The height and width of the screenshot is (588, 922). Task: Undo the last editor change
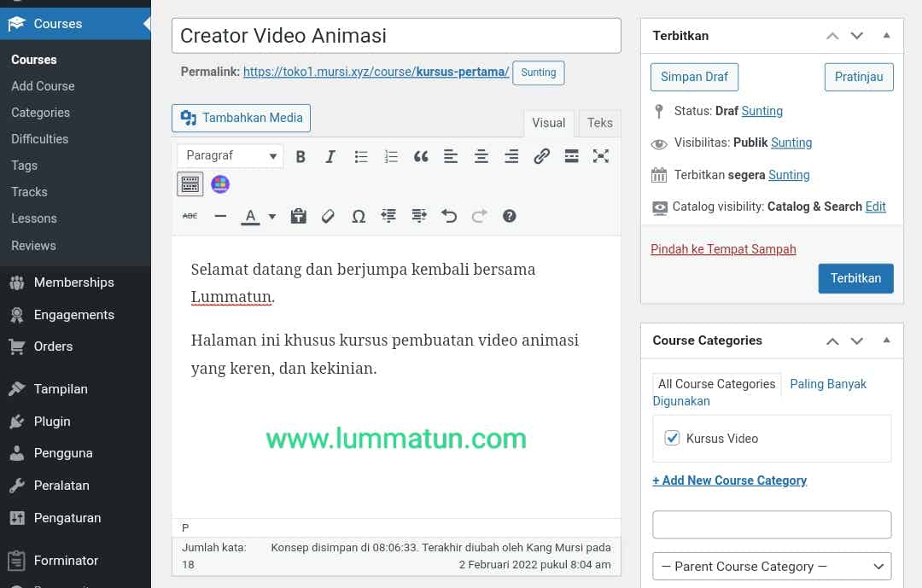coord(449,216)
